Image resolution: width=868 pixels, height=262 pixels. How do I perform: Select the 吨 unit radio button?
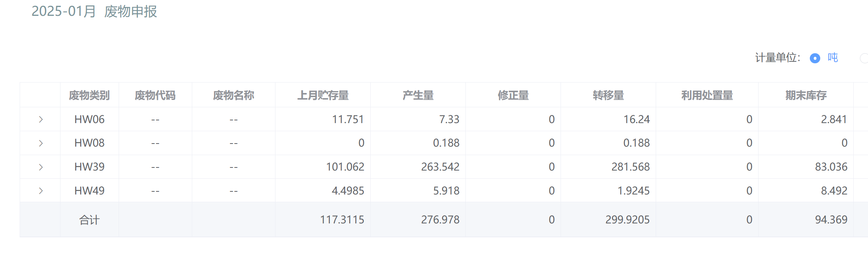[815, 58]
